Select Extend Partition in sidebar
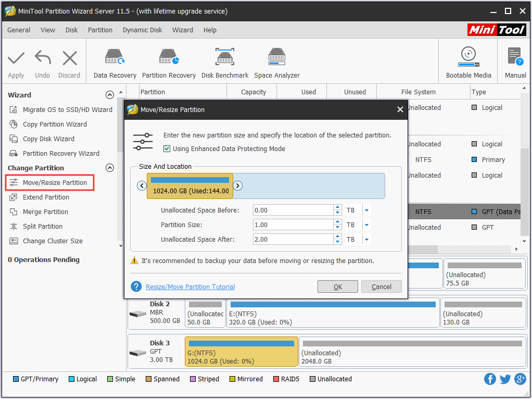The height and width of the screenshot is (399, 532). [40, 197]
